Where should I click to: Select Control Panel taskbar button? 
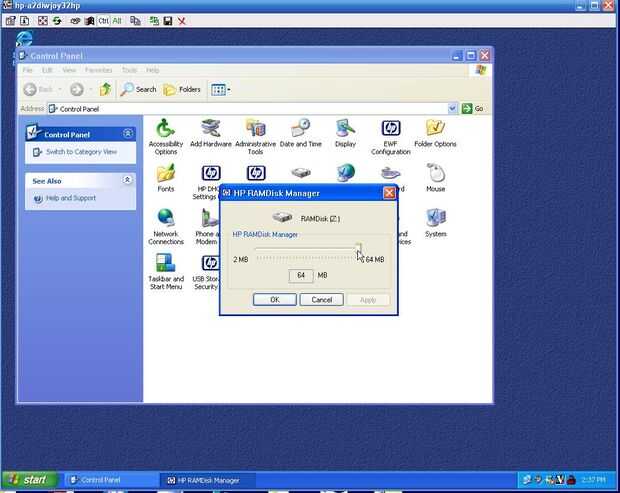tap(112, 480)
